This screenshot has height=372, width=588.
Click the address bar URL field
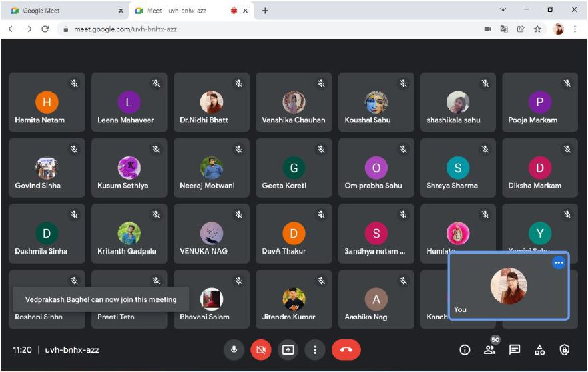point(266,29)
